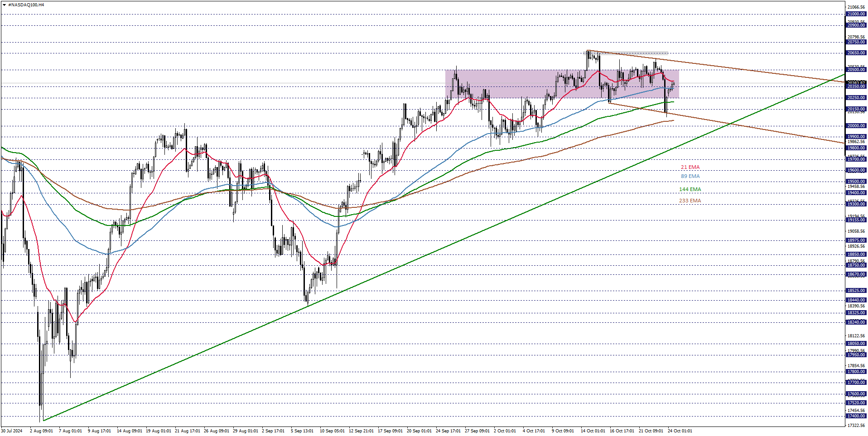Click the 20900.00 price level label
This screenshot has height=436, width=868.
point(856,25)
